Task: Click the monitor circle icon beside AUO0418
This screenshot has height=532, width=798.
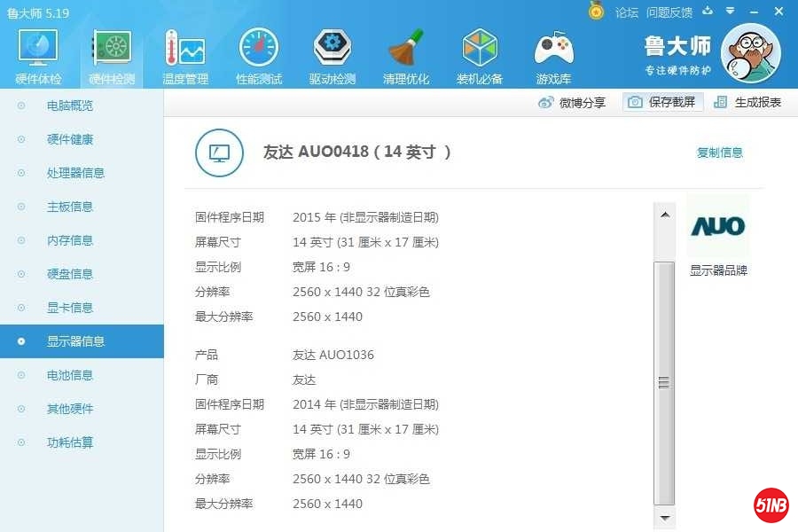Action: (219, 153)
